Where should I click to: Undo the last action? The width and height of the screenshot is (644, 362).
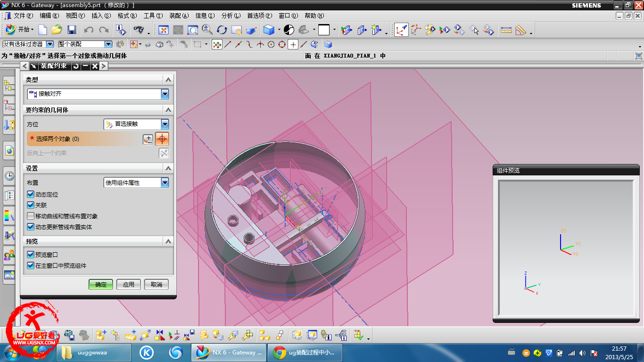tap(89, 30)
